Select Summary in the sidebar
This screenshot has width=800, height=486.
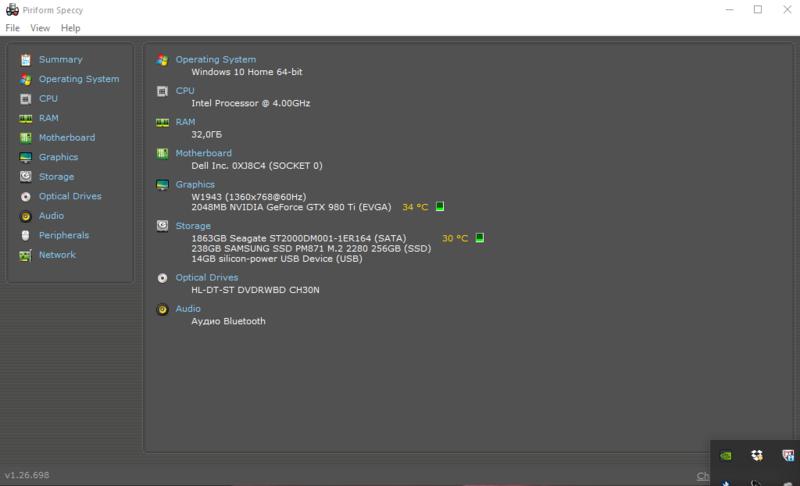point(60,60)
